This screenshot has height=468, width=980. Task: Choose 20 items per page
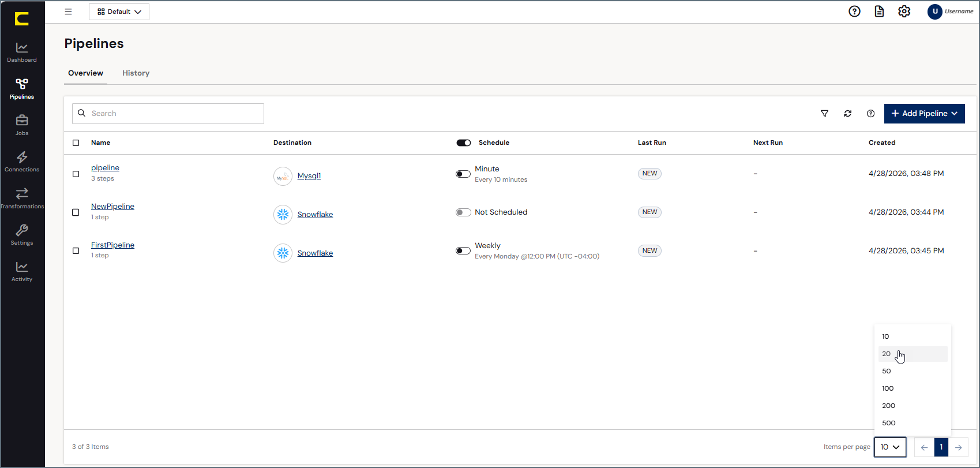coord(913,354)
